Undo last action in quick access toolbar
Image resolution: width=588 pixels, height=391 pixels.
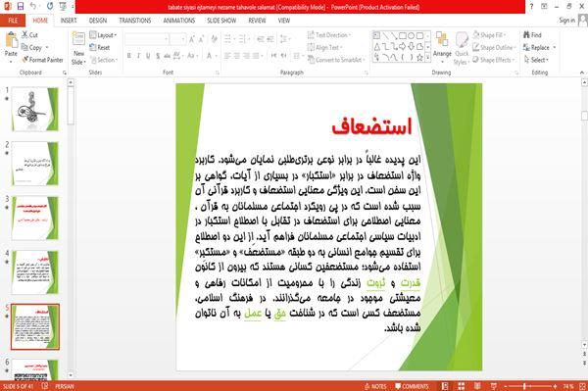tap(33, 6)
